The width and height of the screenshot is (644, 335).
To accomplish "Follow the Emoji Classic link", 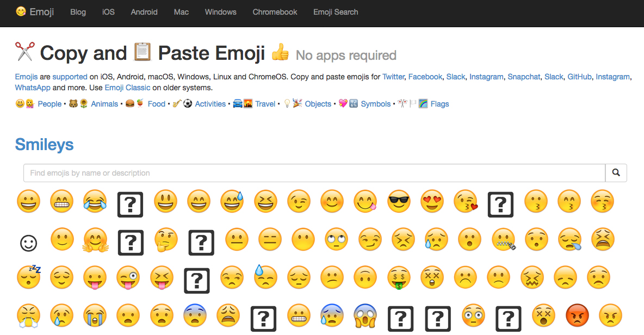I will click(x=127, y=88).
